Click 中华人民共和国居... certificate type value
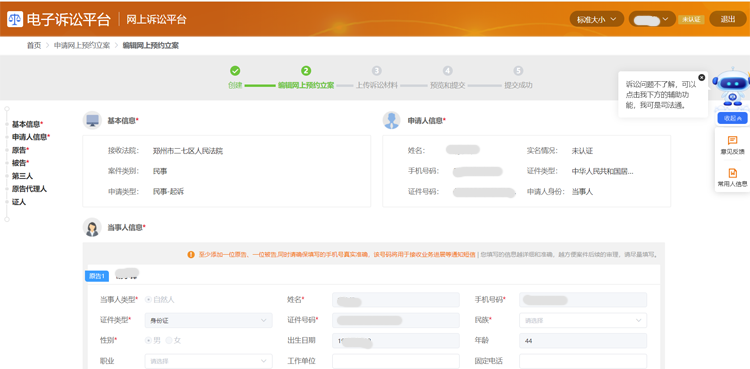 coord(602,171)
